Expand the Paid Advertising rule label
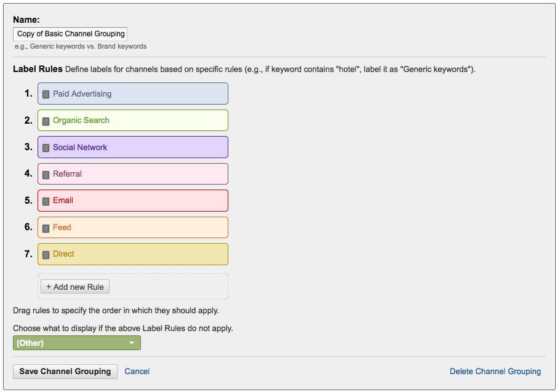The width and height of the screenshot is (557, 392). [133, 94]
